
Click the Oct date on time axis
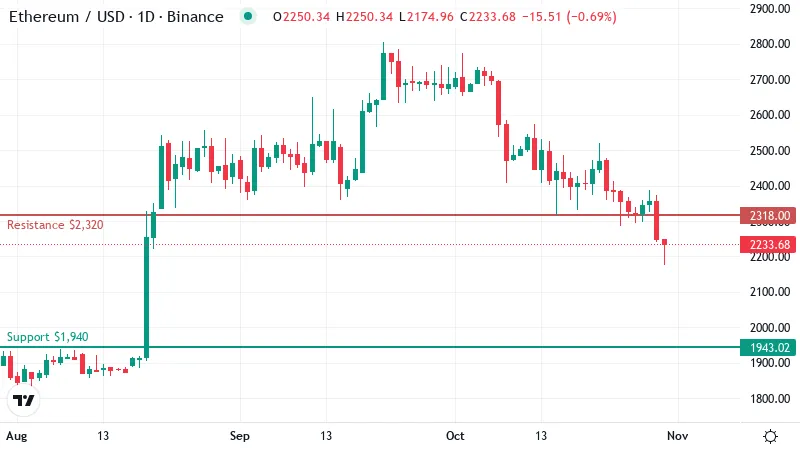(x=455, y=436)
